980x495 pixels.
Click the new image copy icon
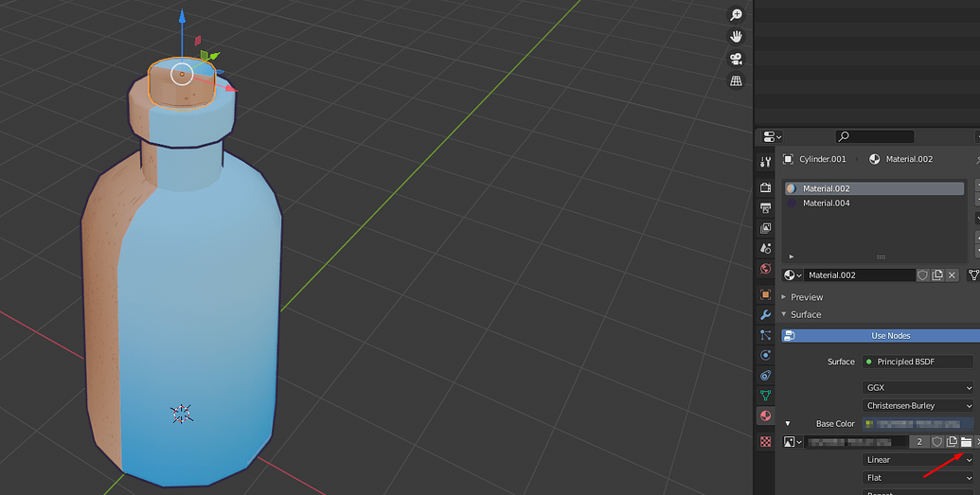(x=952, y=442)
